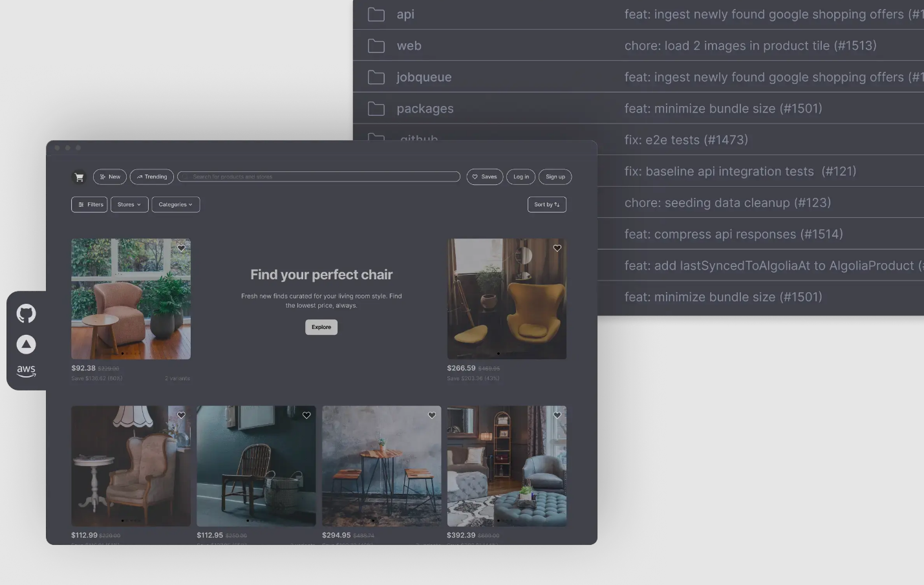
Task: Click commit "chore: seeding data cleanup (#123)"
Action: click(727, 203)
